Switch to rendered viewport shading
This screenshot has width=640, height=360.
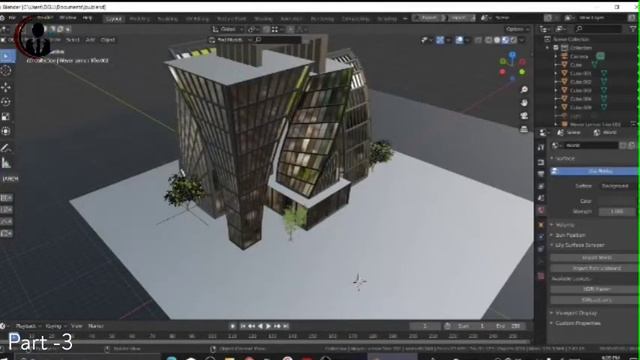[513, 40]
